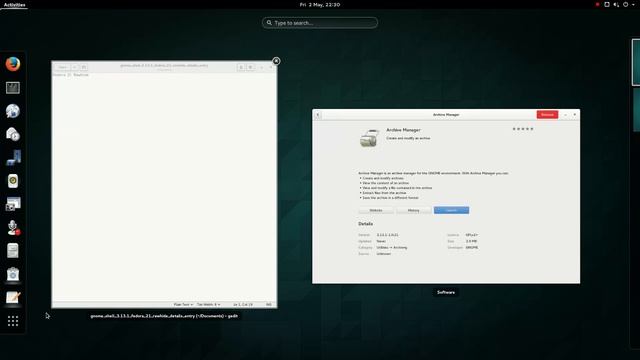This screenshot has height=360, width=640.
Task: Open the microphone sound recorder dash icon
Action: [13, 228]
